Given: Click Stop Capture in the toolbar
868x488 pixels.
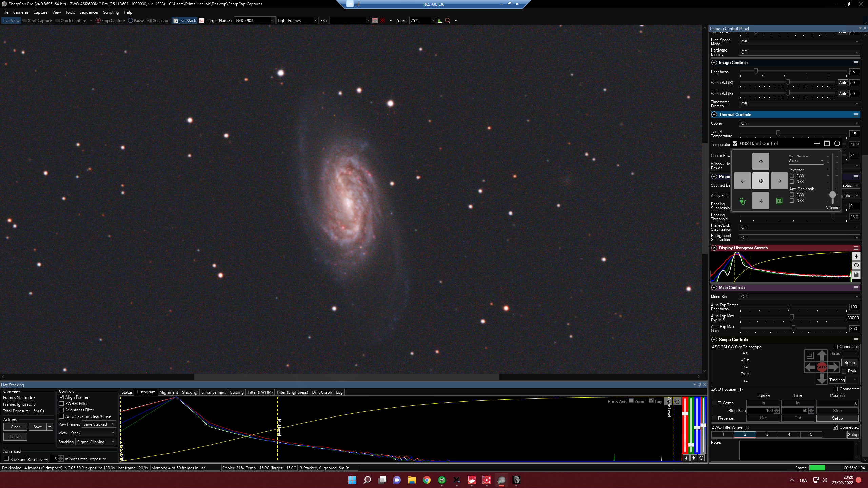Looking at the screenshot, I should coord(110,21).
